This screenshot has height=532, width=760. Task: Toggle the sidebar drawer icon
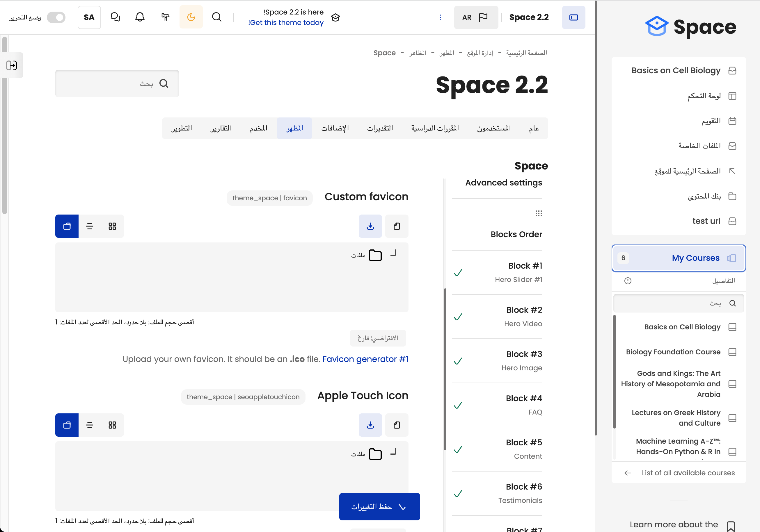pos(573,17)
